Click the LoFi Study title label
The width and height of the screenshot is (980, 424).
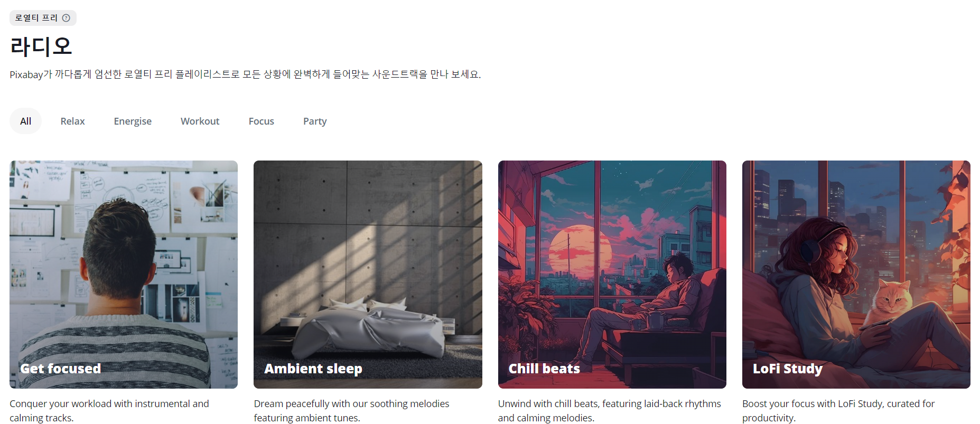tap(788, 369)
